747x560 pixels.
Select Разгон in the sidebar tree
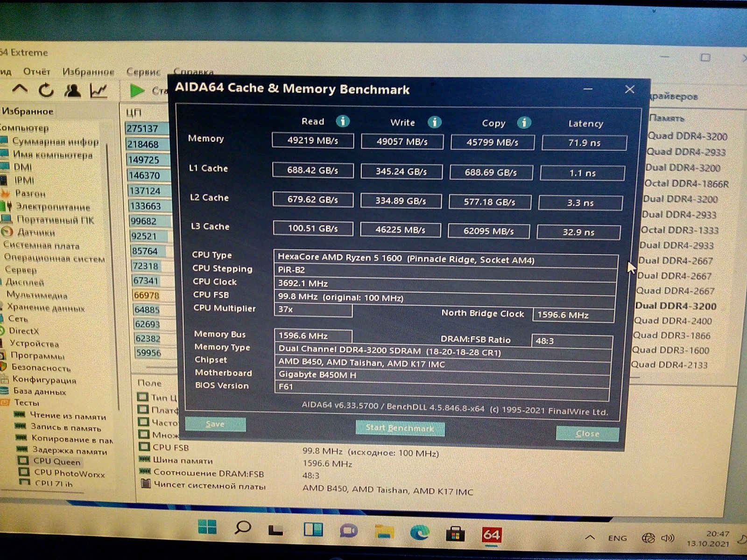click(30, 193)
